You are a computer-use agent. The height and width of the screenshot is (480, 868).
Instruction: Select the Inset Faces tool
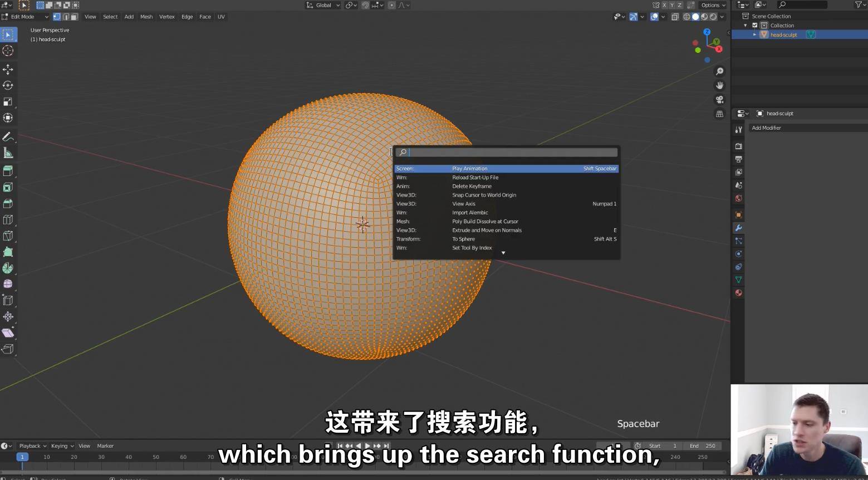pyautogui.click(x=8, y=187)
